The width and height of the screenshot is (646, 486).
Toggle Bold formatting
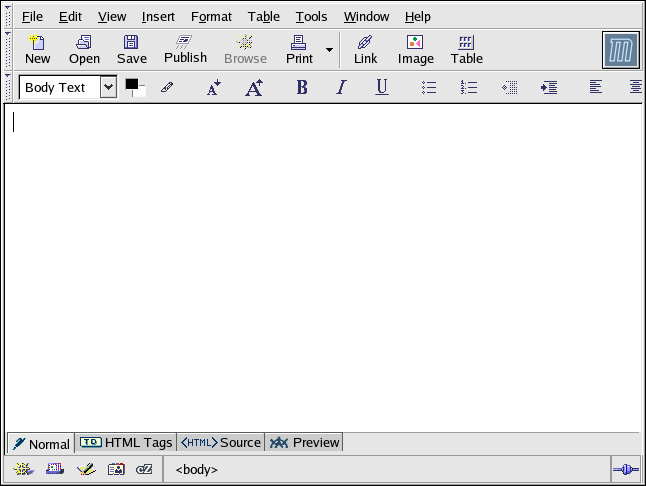302,88
